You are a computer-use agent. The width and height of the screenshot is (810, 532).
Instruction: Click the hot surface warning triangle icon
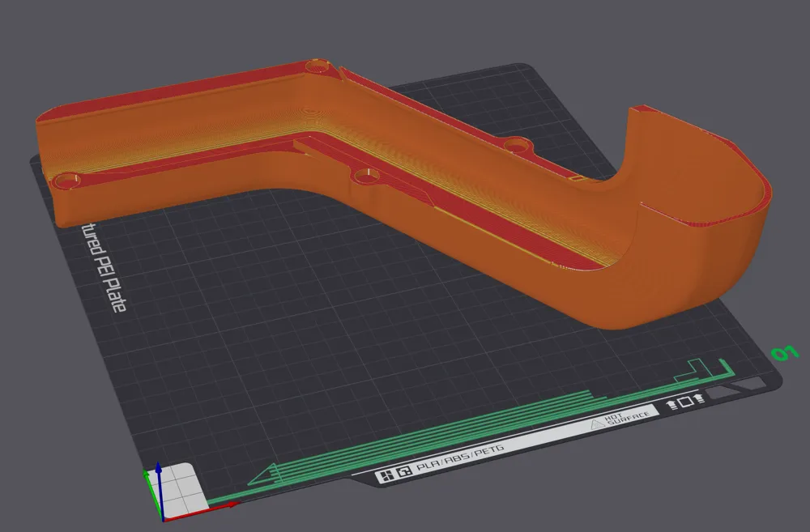tap(597, 424)
